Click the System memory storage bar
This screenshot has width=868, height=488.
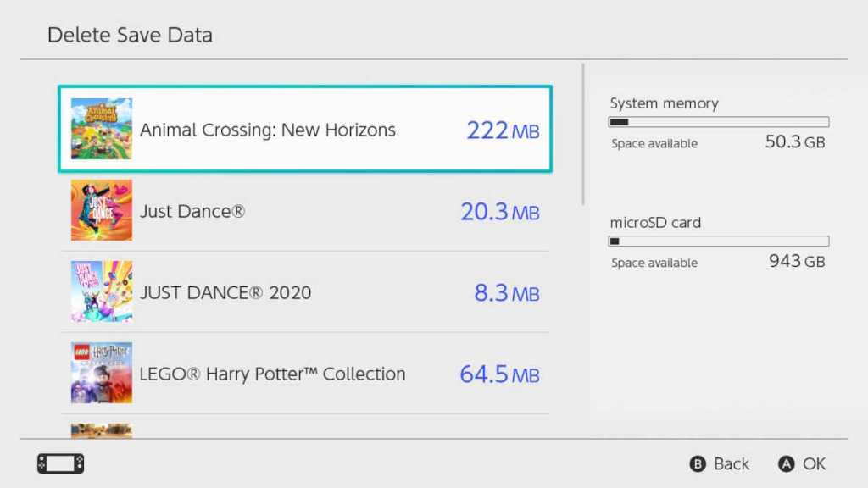pos(718,120)
